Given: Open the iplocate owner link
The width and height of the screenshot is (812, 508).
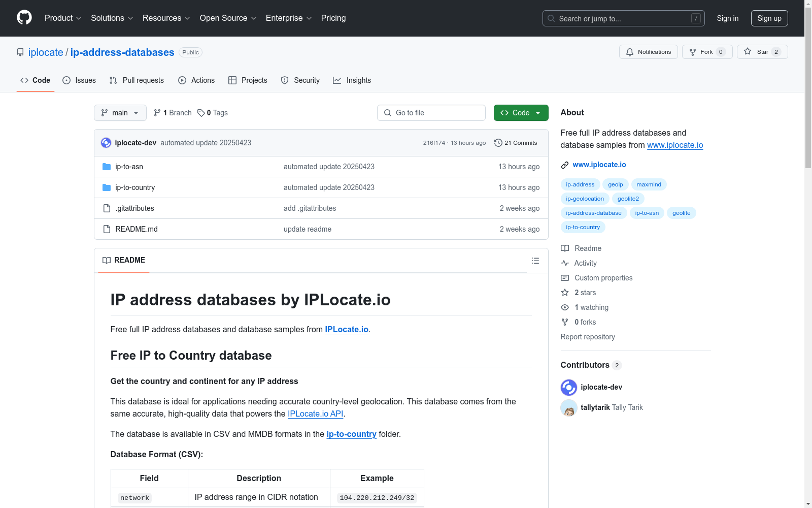Looking at the screenshot, I should (46, 52).
